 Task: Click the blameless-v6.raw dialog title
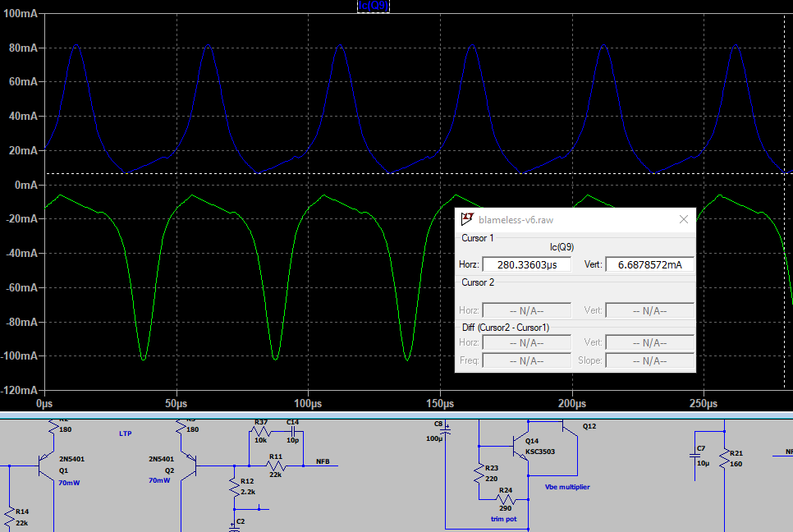(516, 220)
